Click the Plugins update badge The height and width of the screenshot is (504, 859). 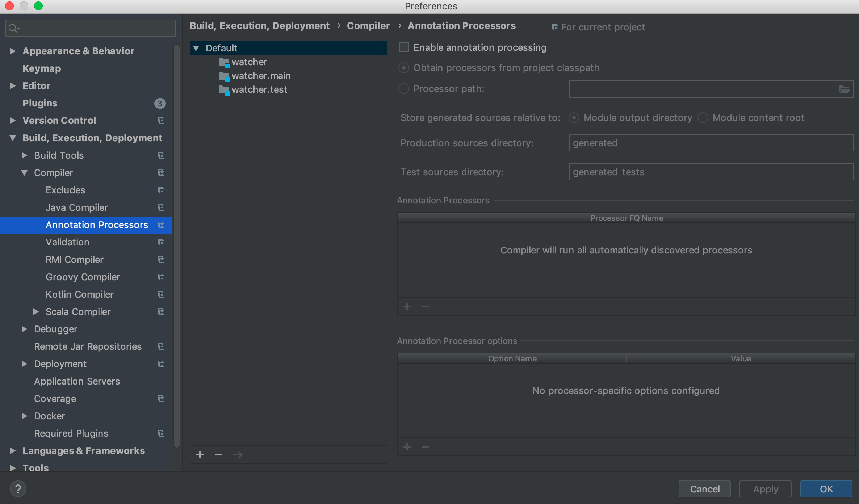point(160,104)
